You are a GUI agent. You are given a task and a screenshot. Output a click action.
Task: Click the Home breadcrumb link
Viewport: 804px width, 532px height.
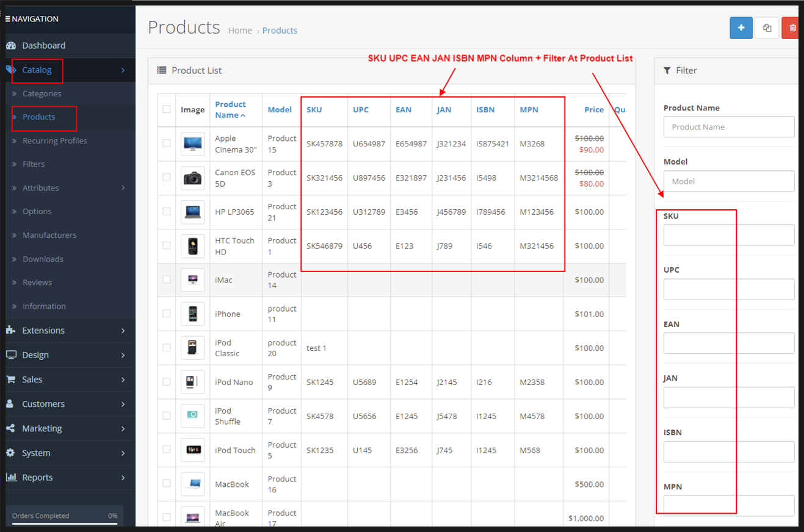tap(240, 31)
